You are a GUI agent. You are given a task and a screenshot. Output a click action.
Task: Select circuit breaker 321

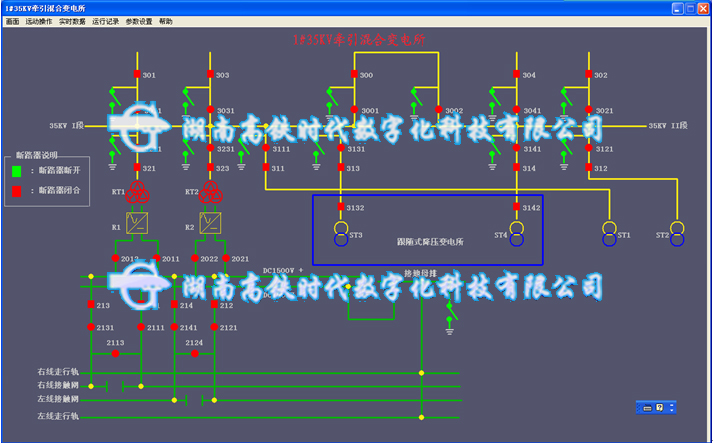pyautogui.click(x=137, y=168)
